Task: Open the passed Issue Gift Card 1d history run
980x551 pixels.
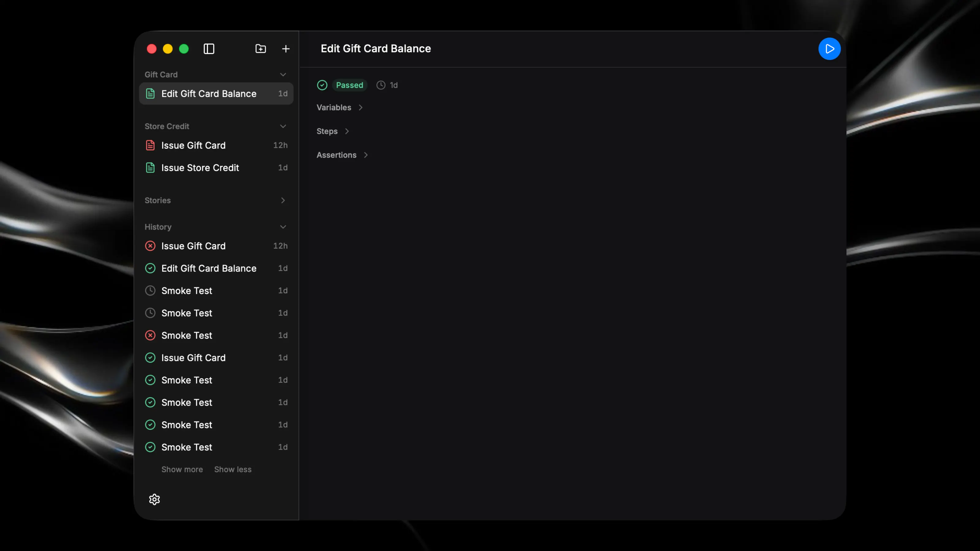Action: click(x=216, y=358)
